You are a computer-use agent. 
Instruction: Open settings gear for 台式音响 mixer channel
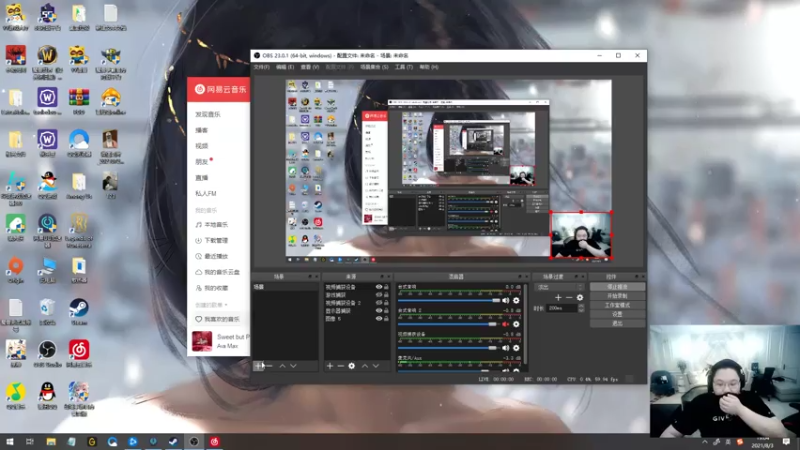[516, 301]
